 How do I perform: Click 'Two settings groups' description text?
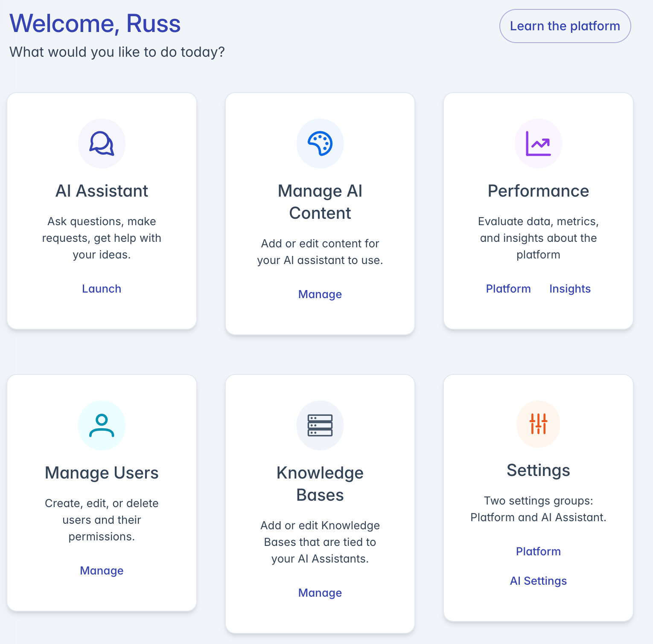click(538, 509)
